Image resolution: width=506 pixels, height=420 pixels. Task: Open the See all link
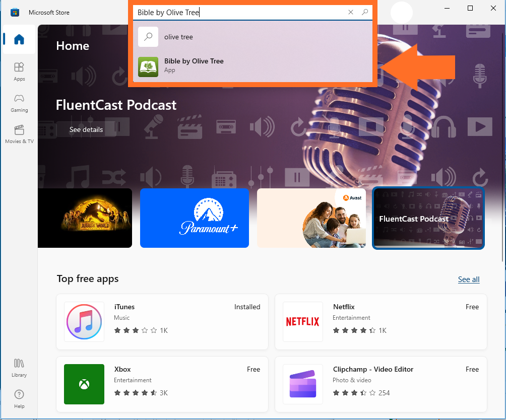[468, 279]
